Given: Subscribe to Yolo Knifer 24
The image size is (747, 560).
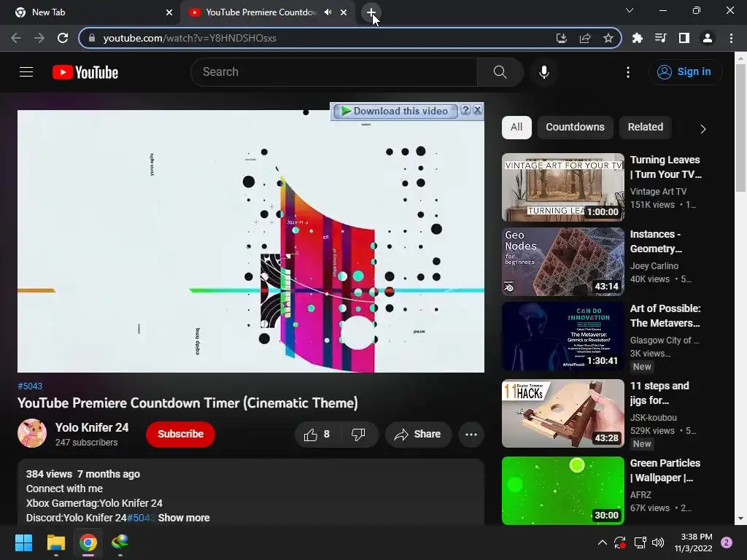Looking at the screenshot, I should point(180,435).
